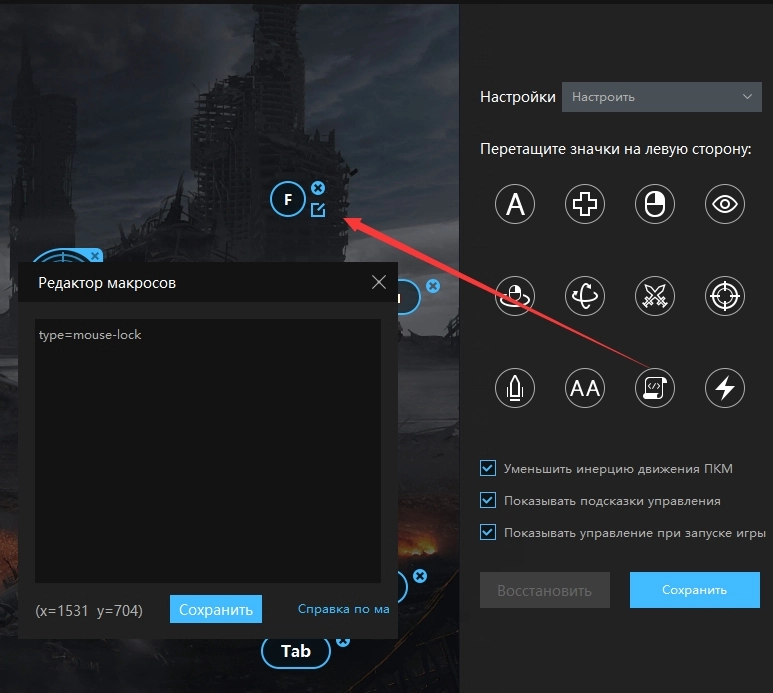The image size is (773, 693).
Task: Select the mouse button icon
Action: click(655, 205)
